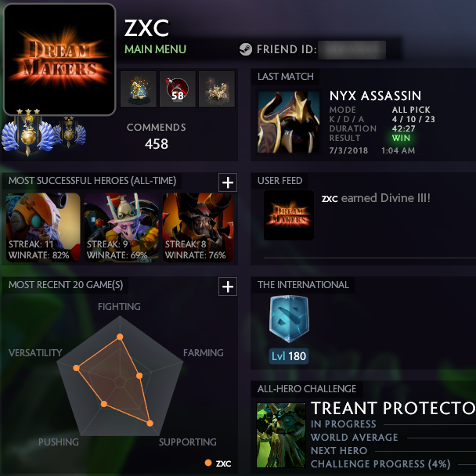The height and width of the screenshot is (476, 476).
Task: Click the Commends count 458
Action: coord(157,144)
